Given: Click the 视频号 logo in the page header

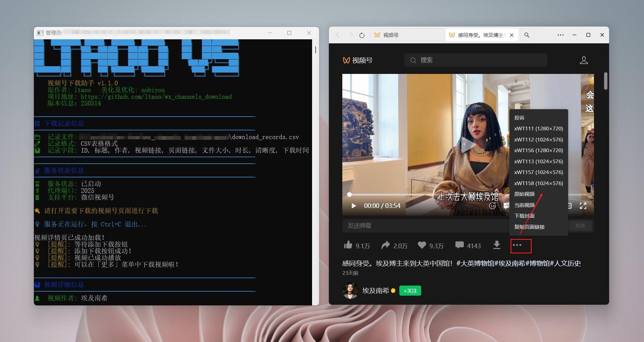Looking at the screenshot, I should click(x=358, y=60).
